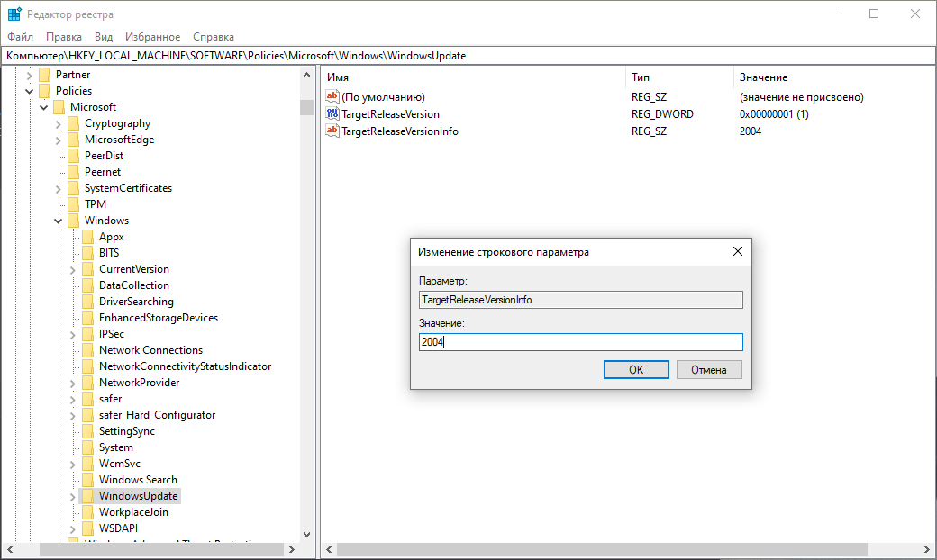Collapse the Policies key
Image resolution: width=937 pixels, height=560 pixels.
click(x=29, y=91)
